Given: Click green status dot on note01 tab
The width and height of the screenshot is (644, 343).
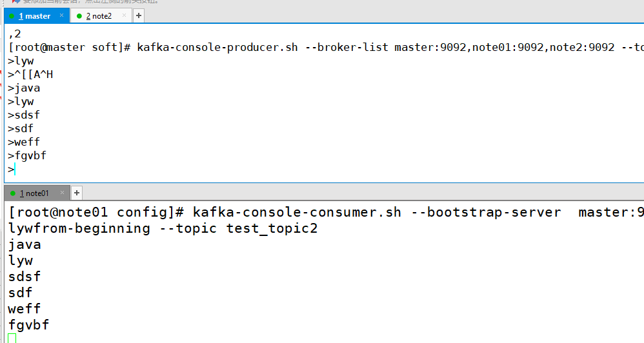Looking at the screenshot, I should tap(12, 193).
